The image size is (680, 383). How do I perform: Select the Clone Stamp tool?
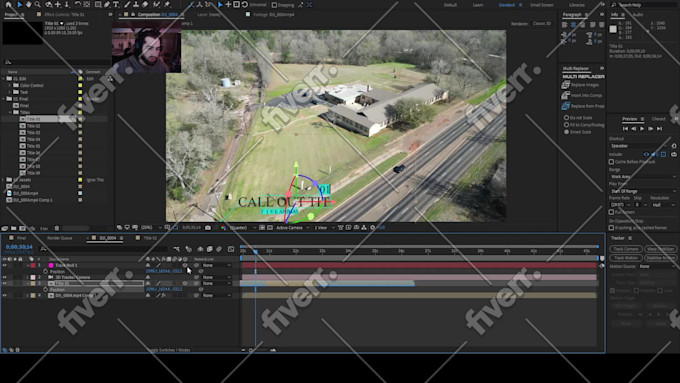point(136,4)
